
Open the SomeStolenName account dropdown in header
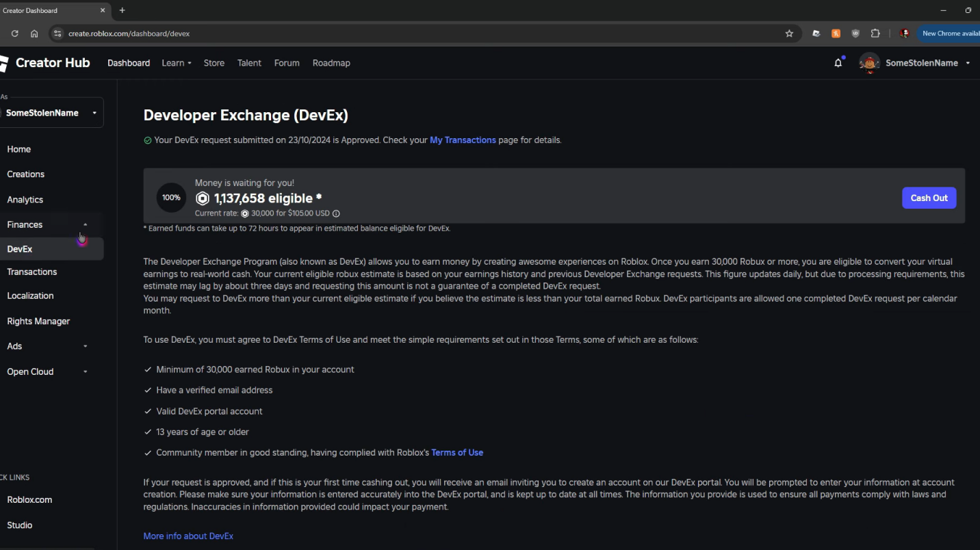click(967, 63)
